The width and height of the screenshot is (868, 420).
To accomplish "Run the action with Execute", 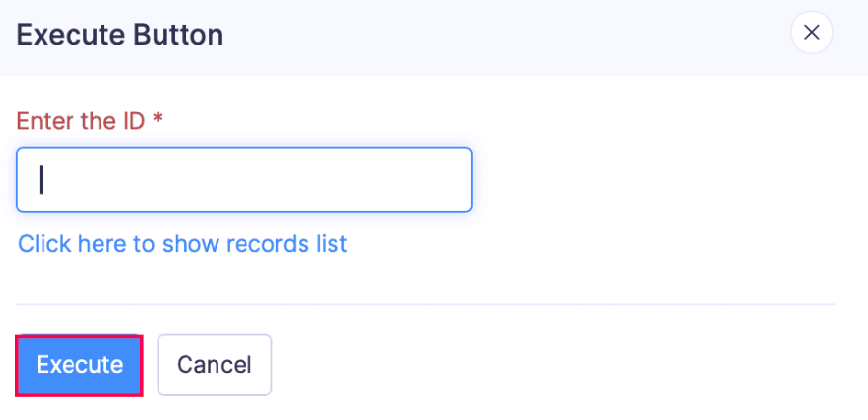I will [x=79, y=365].
